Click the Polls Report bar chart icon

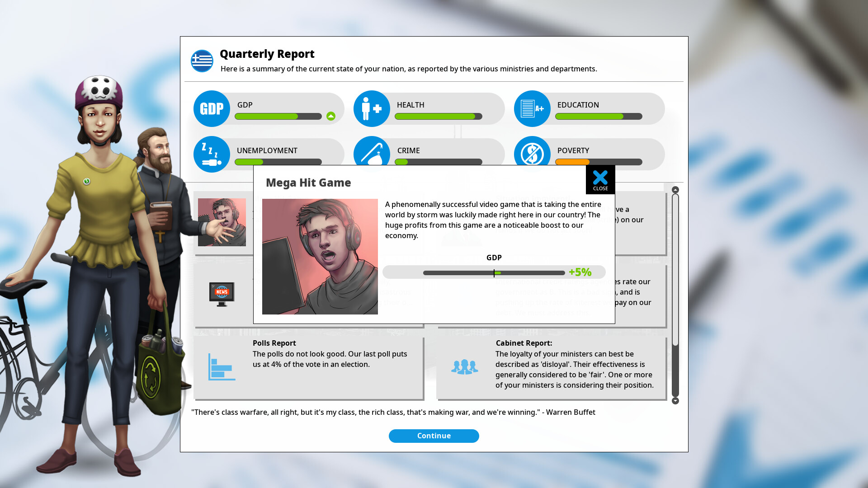[x=221, y=367]
